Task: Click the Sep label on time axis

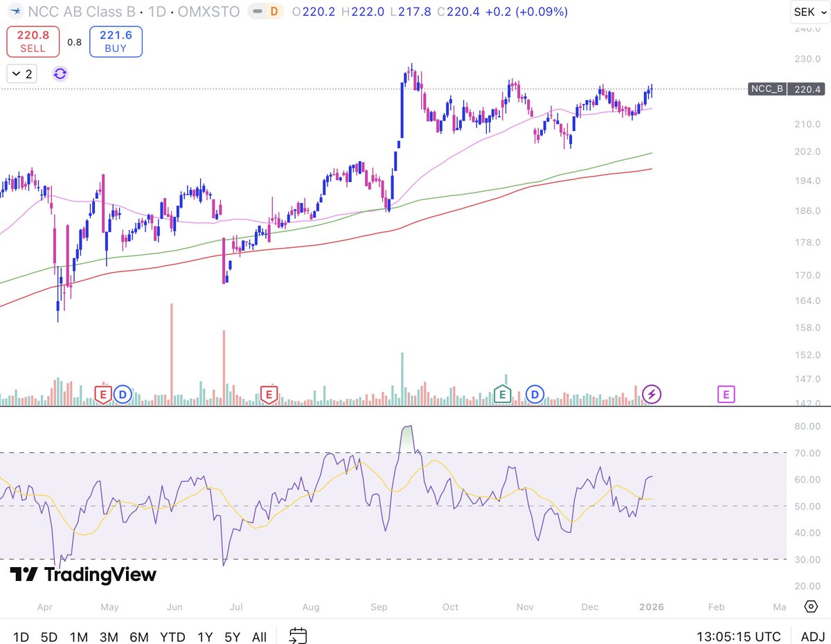Action: point(379,607)
